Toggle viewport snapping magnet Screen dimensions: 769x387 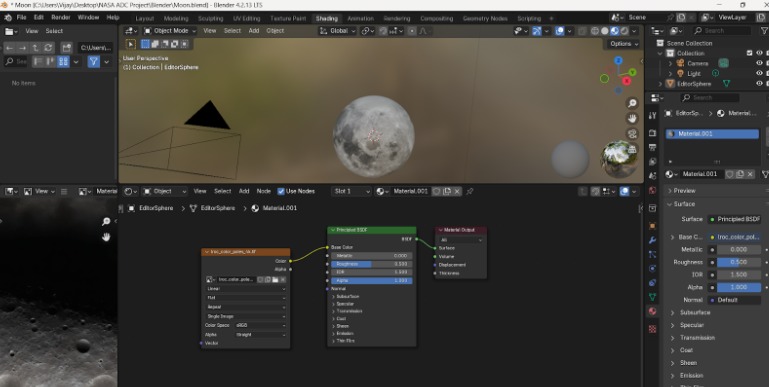click(x=384, y=31)
